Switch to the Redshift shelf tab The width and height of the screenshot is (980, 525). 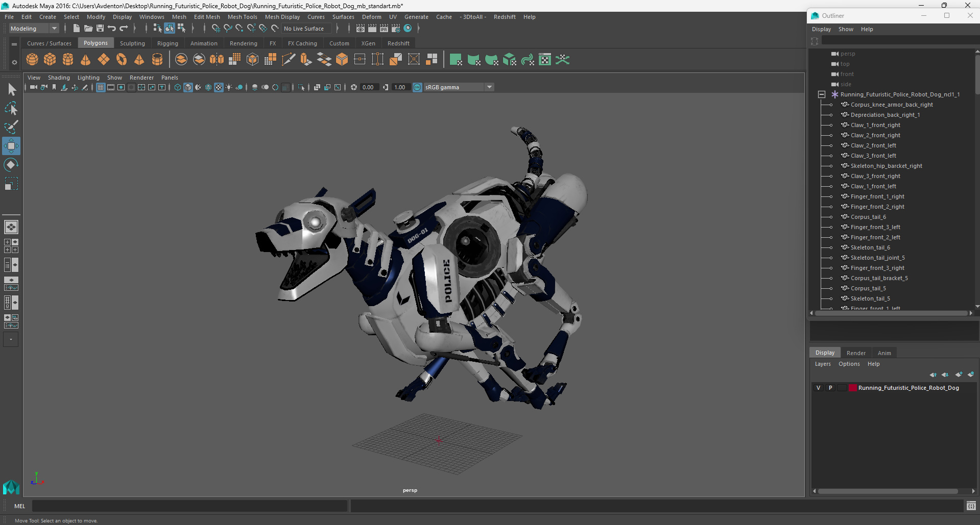(x=398, y=43)
